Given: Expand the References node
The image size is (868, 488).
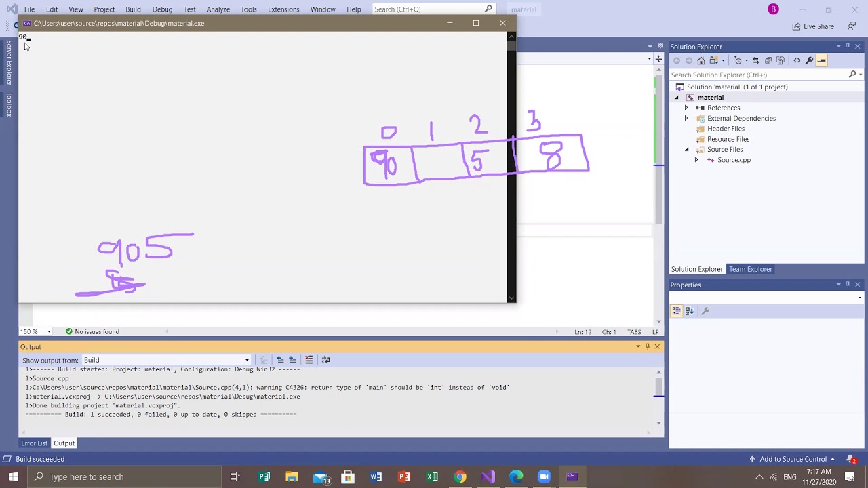Looking at the screenshot, I should point(686,108).
